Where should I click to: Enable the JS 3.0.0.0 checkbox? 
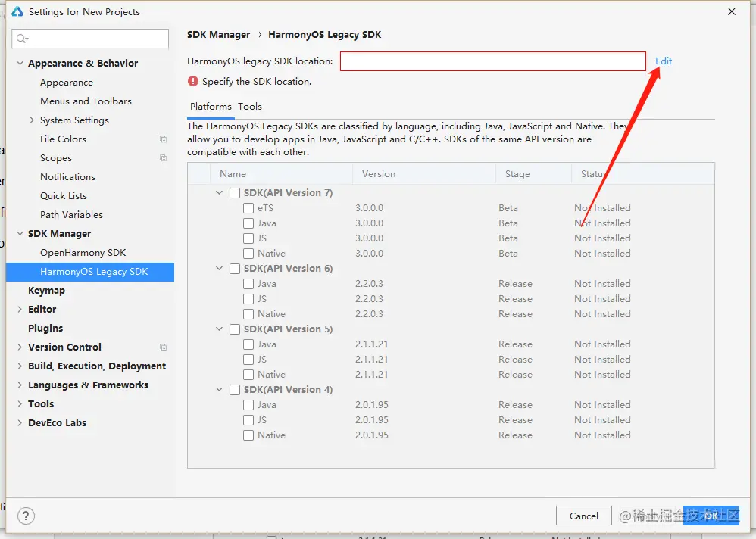[x=248, y=238]
